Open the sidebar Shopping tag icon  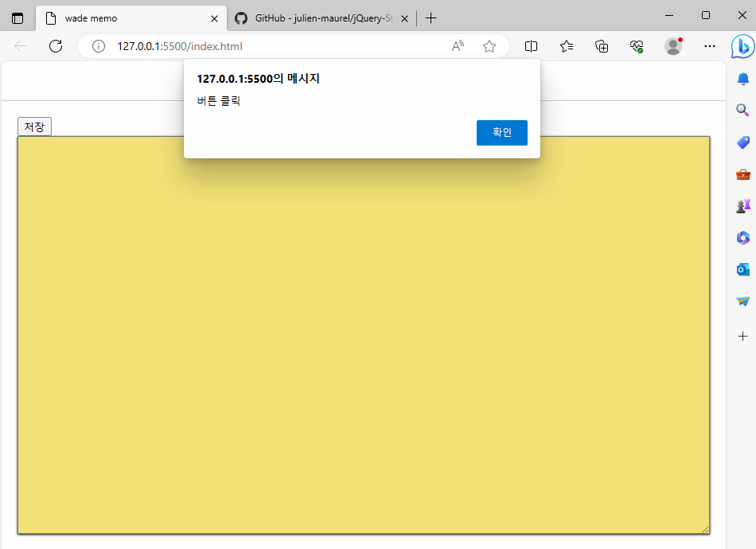pyautogui.click(x=743, y=142)
